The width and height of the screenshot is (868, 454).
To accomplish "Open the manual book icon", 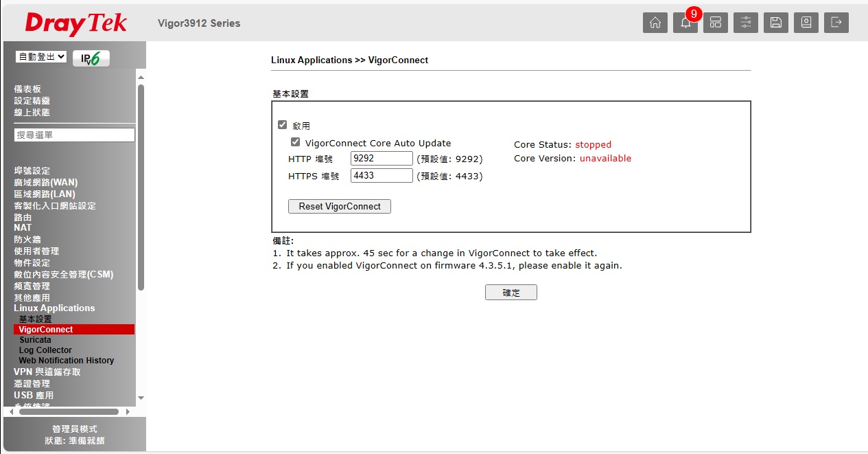I will [806, 23].
